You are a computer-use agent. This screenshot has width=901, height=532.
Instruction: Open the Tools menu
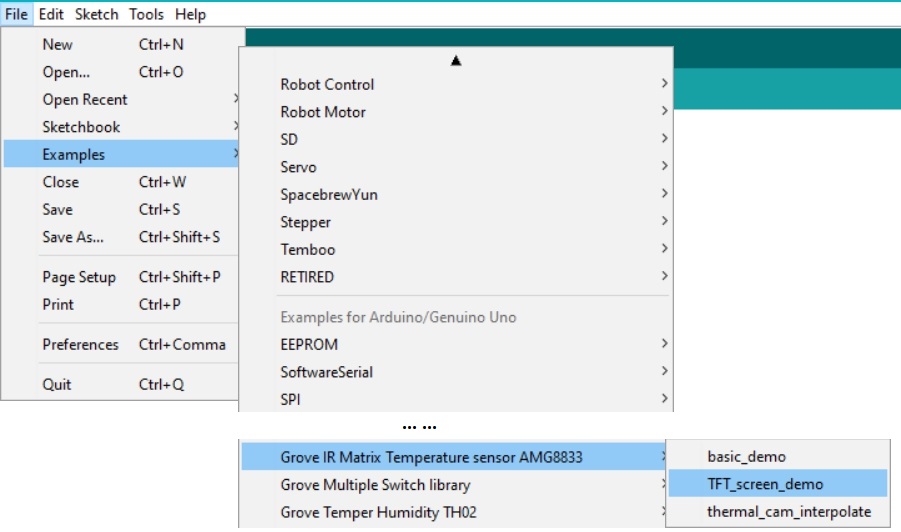146,14
